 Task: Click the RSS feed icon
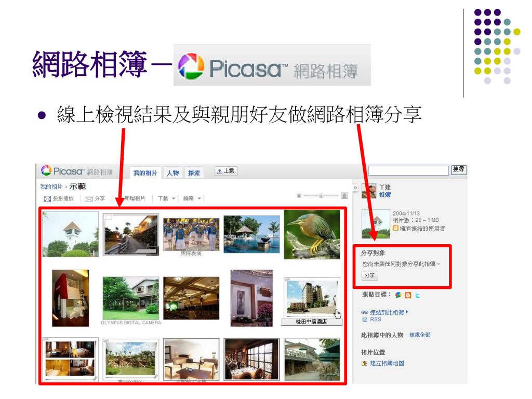(365, 320)
